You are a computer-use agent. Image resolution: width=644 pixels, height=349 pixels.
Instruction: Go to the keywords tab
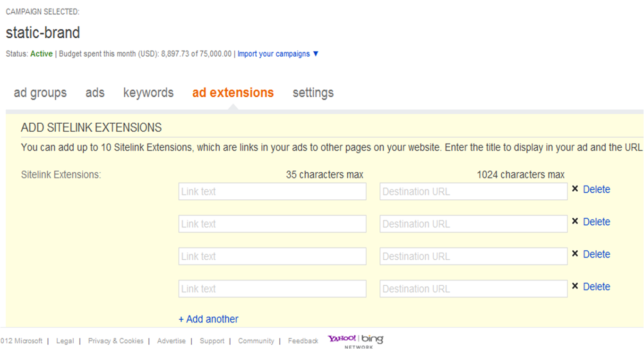(x=148, y=93)
